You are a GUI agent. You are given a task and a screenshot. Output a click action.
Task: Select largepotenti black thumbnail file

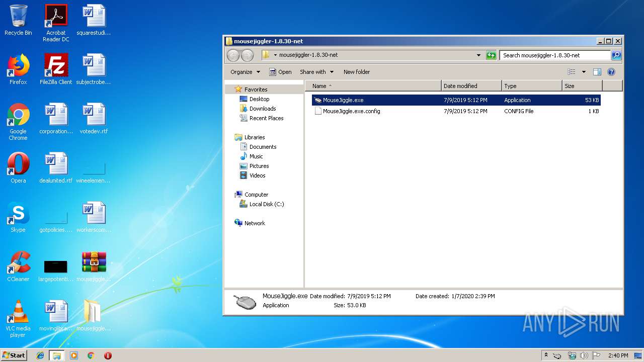coord(56,269)
